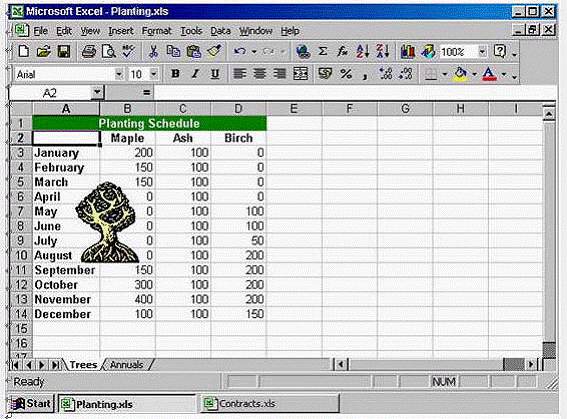
Task: Click the Windows Start button
Action: pos(31,403)
